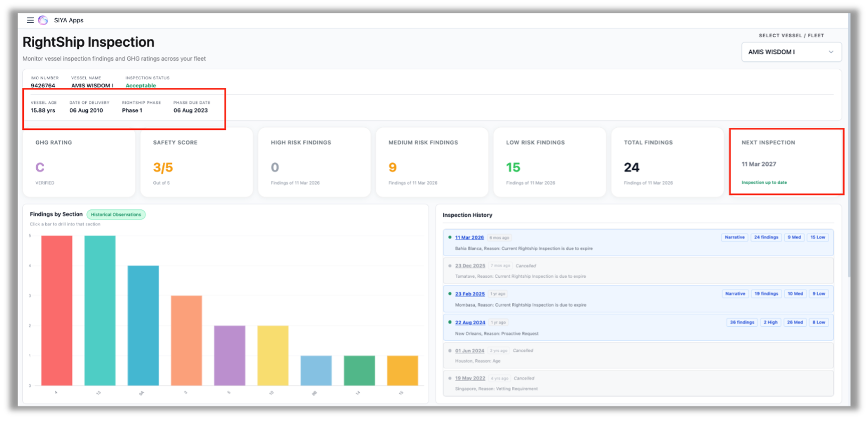Click the 10 Med badge
This screenshot has height=421, width=868.
point(795,294)
